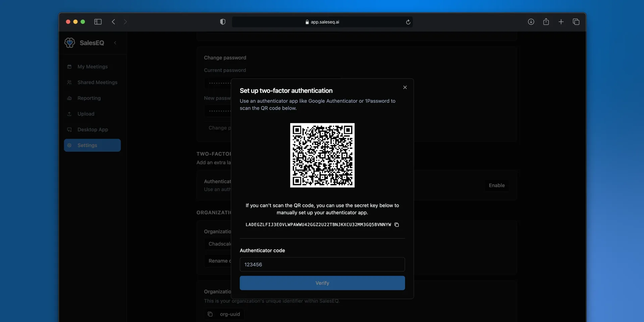The width and height of the screenshot is (644, 322).
Task: Click the SalesEQ brand name
Action: click(92, 43)
